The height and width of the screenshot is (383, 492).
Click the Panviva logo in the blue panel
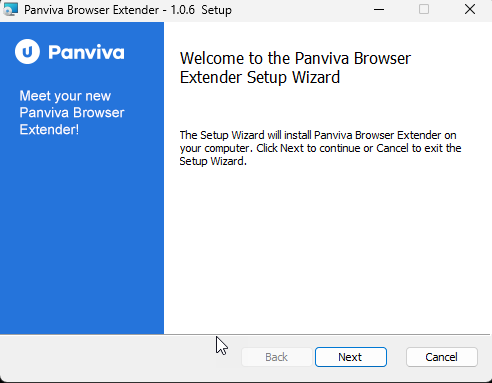tap(70, 52)
